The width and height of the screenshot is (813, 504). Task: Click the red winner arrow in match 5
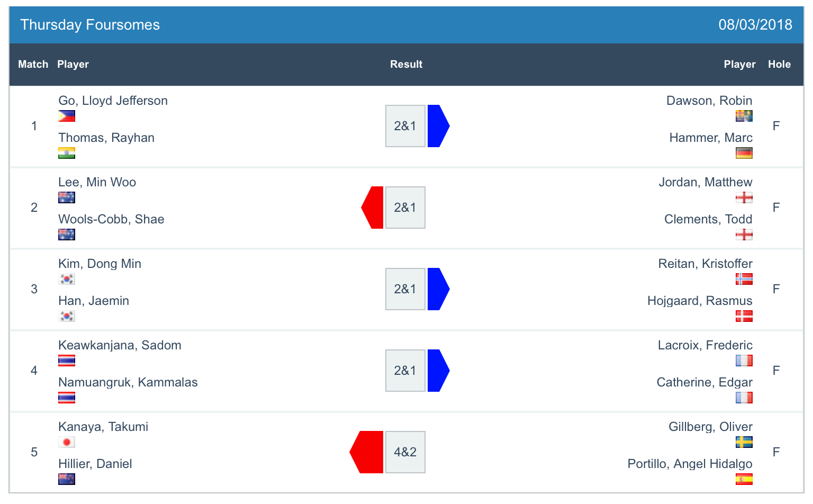(x=366, y=452)
